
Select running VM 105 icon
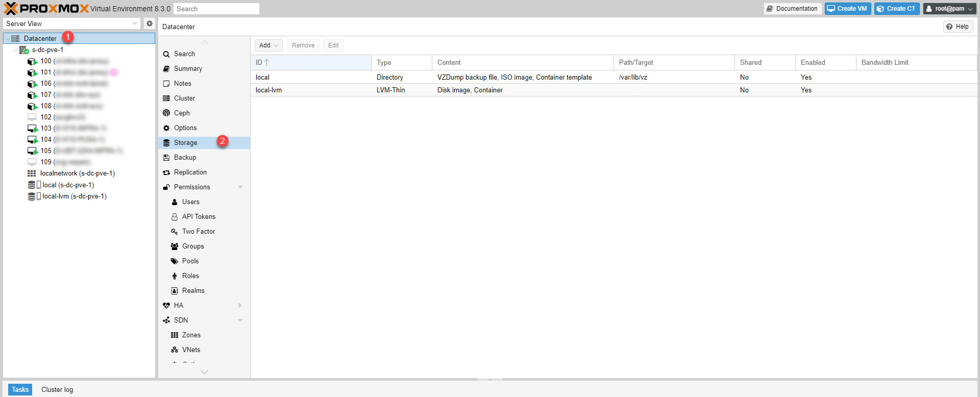coord(32,151)
